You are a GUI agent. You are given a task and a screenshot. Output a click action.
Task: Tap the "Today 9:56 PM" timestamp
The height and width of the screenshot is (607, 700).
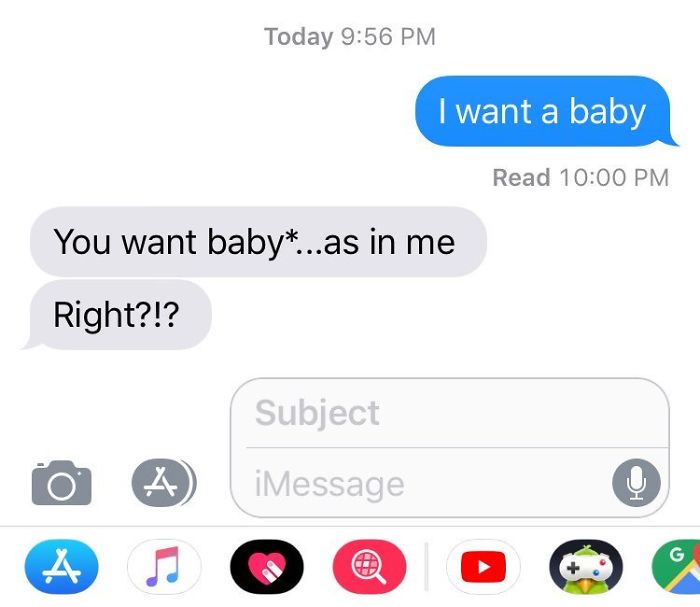coord(350,37)
